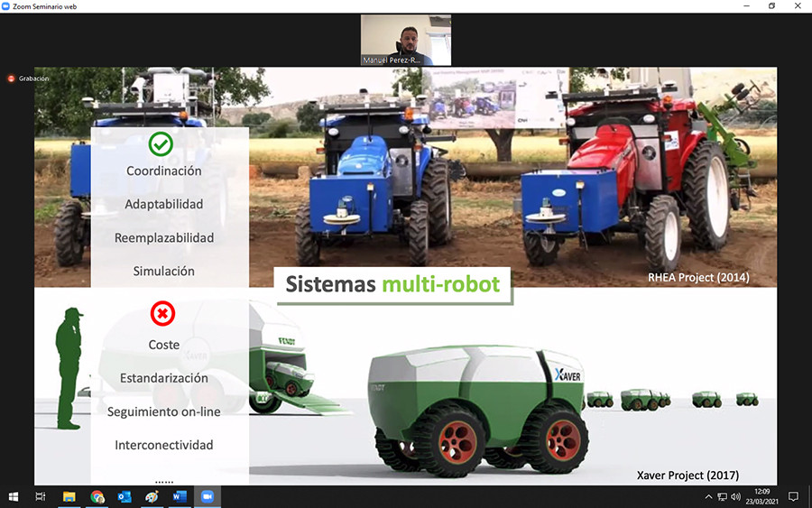Open the network status tray icon
The height and width of the screenshot is (508, 812).
(x=722, y=497)
